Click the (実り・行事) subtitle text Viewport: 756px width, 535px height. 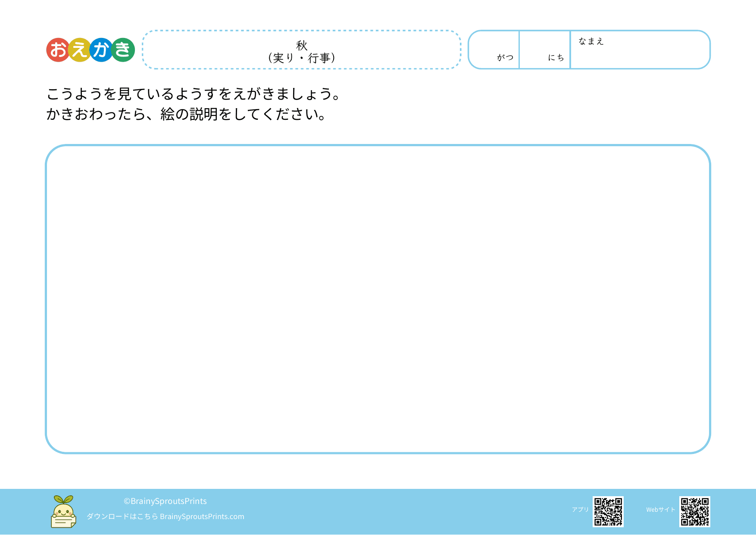click(302, 58)
